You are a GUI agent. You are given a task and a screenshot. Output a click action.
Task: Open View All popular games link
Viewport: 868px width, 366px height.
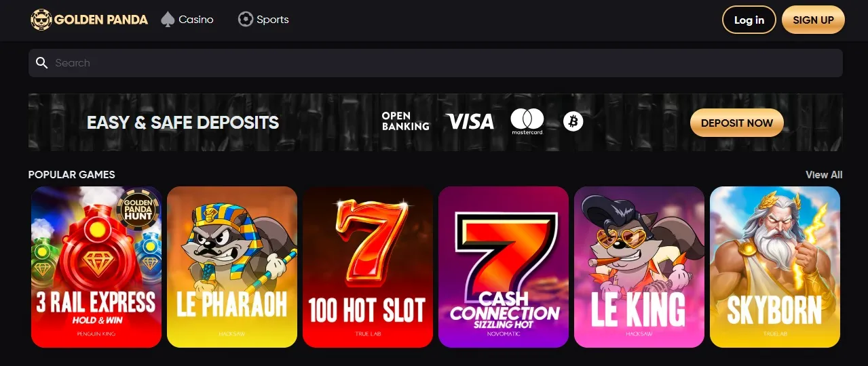[x=824, y=175]
